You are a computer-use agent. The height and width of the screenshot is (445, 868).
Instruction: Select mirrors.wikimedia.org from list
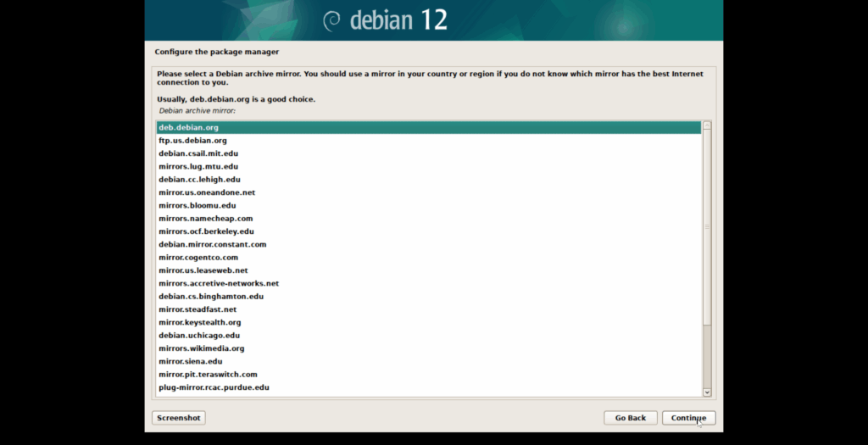tap(201, 348)
